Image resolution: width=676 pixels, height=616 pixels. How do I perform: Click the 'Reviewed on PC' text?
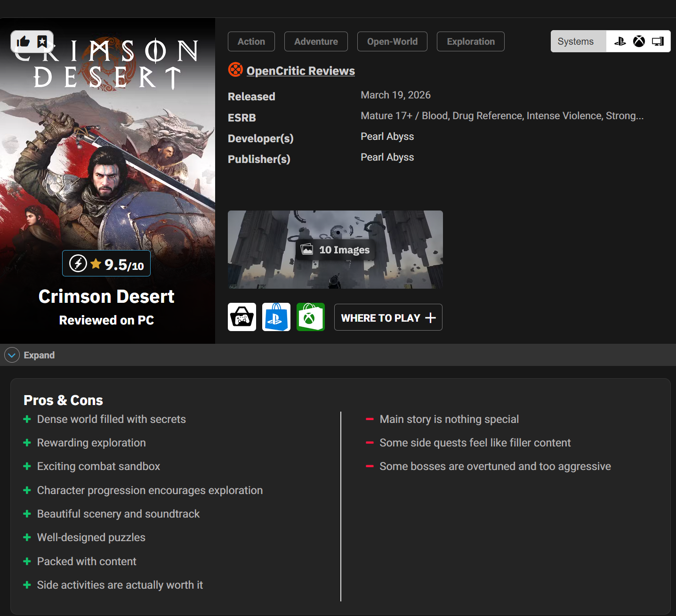[106, 320]
